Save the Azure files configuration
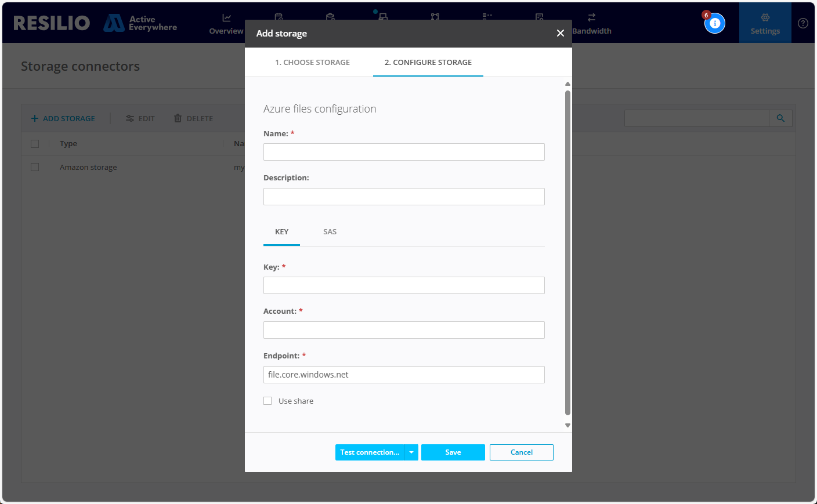Image resolution: width=817 pixels, height=504 pixels. pyautogui.click(x=453, y=452)
